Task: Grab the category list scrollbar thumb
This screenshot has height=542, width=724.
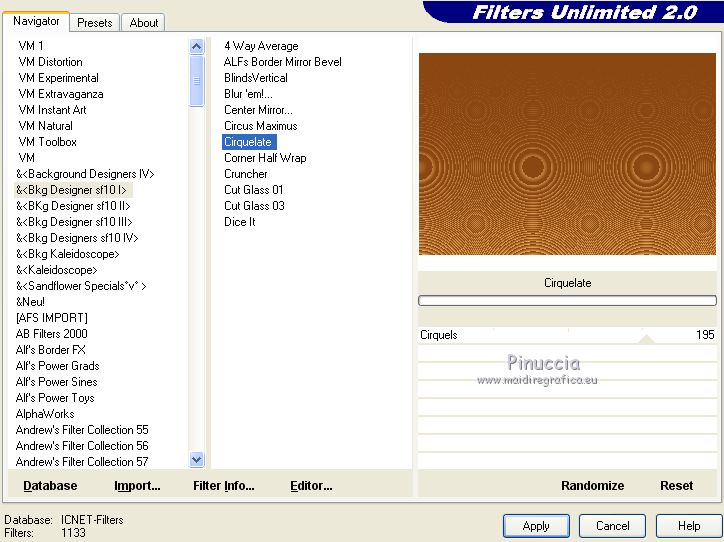Action: click(196, 81)
